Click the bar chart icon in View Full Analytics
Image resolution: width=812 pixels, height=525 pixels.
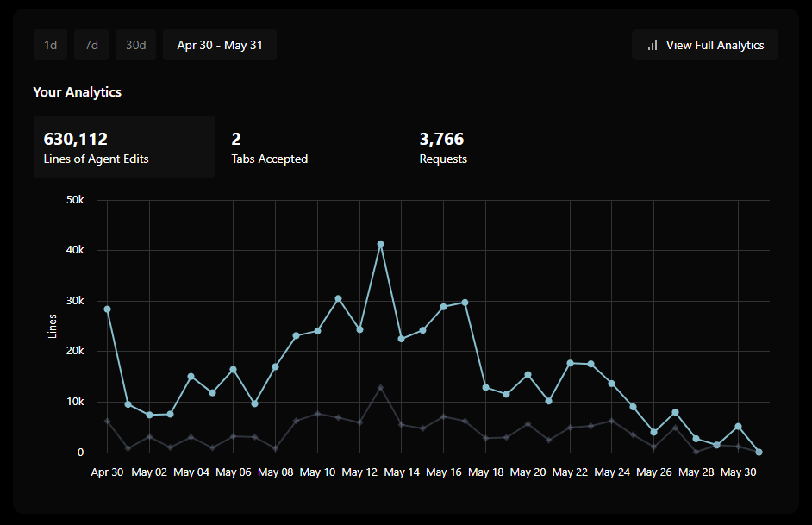coord(653,45)
